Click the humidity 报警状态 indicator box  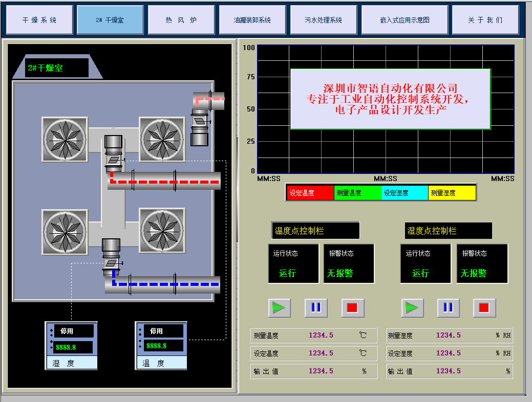[482, 264]
